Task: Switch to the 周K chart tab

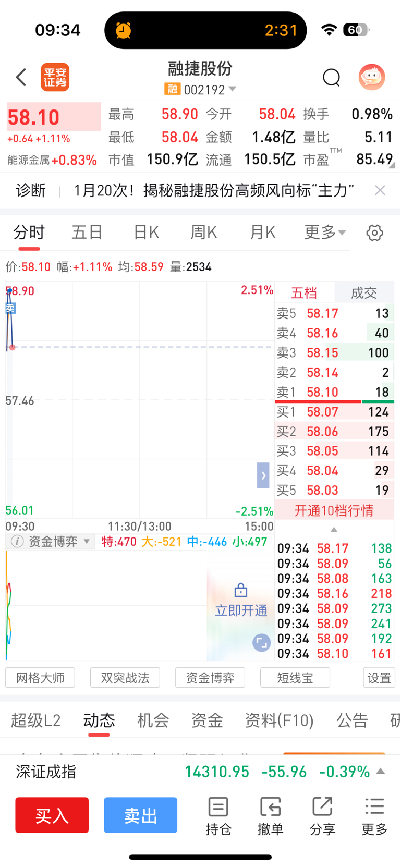Action: (x=203, y=232)
